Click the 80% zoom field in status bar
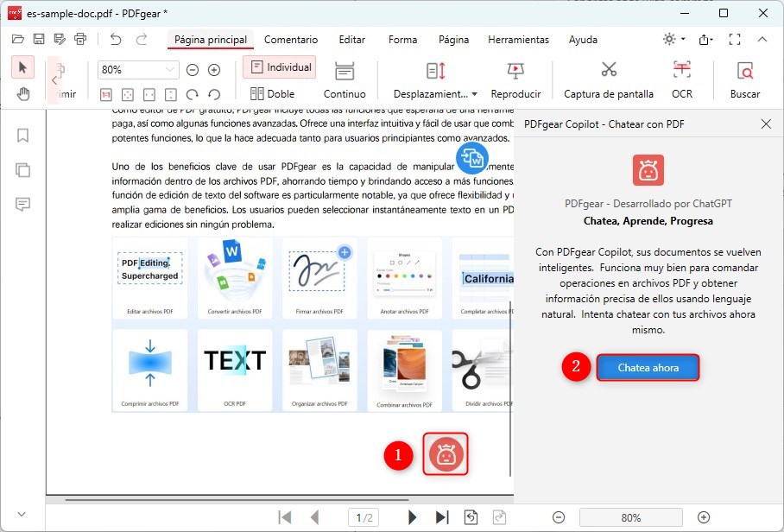Screen dimensions: 784x532 pyautogui.click(x=631, y=517)
